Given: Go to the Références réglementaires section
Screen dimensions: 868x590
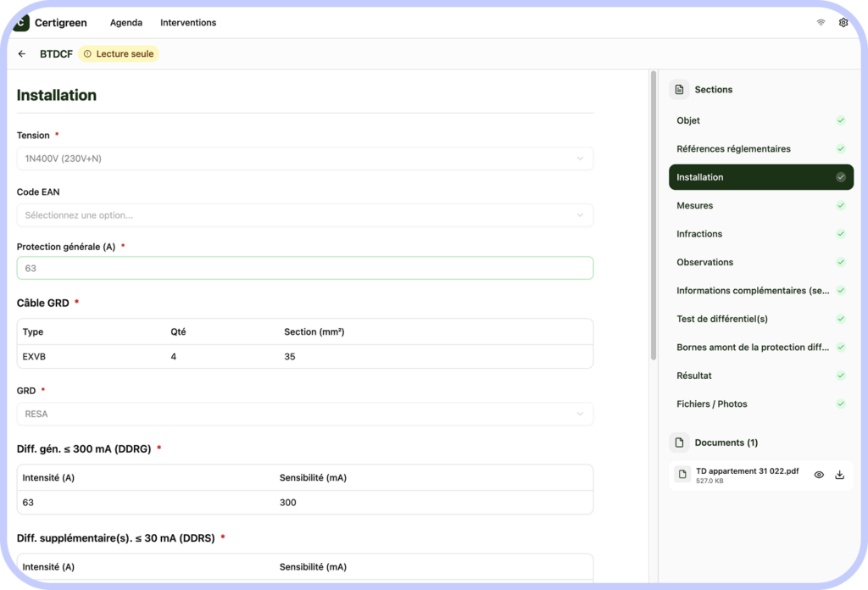Looking at the screenshot, I should 761,149.
